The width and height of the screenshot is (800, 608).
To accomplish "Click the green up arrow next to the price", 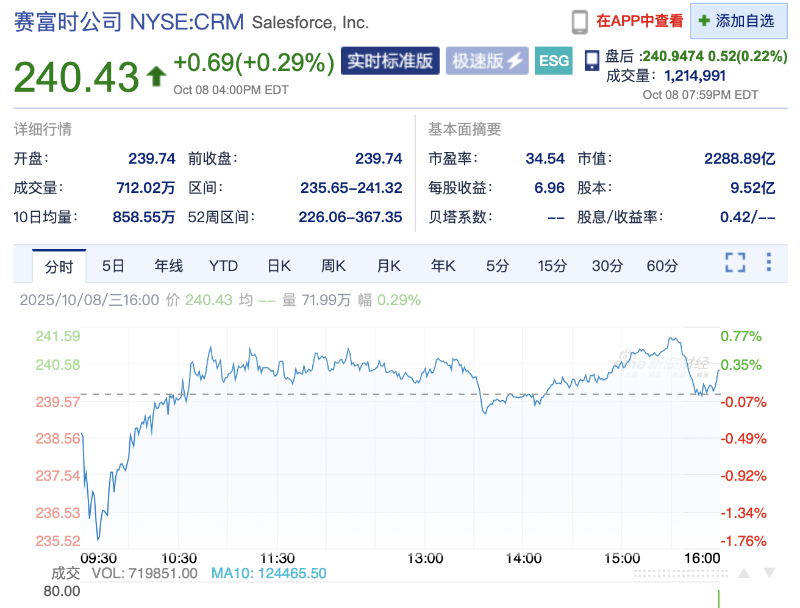I will coord(156,74).
